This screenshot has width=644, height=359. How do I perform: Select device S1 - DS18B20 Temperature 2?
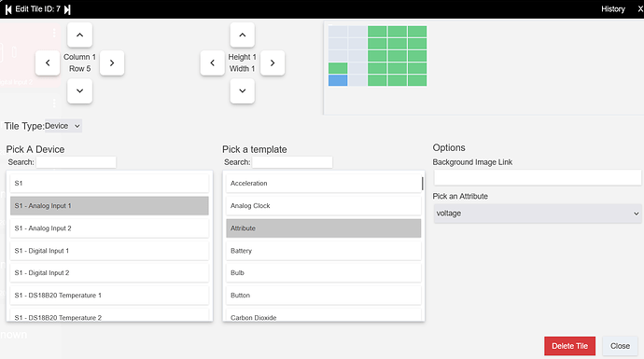click(109, 315)
